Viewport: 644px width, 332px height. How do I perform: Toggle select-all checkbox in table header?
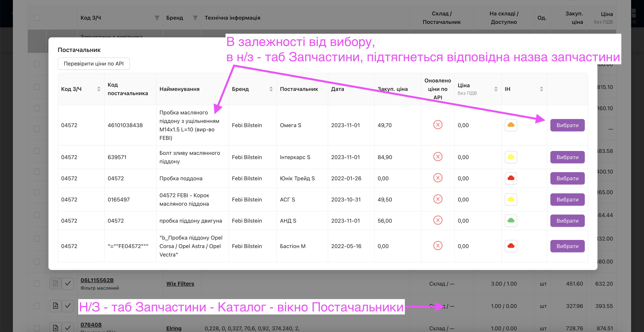tap(37, 18)
